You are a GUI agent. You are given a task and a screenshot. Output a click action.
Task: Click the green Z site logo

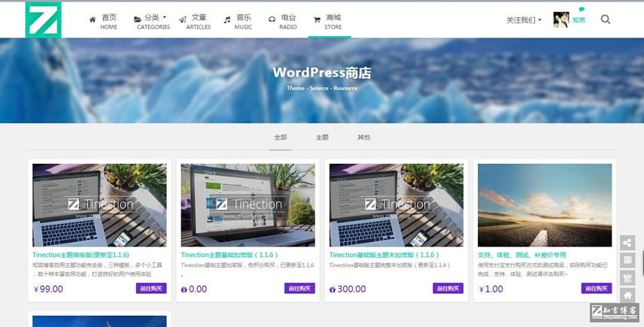coord(43,20)
